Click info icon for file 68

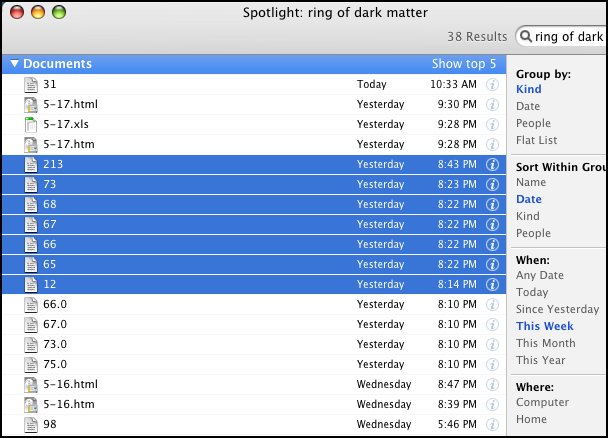pyautogui.click(x=492, y=204)
